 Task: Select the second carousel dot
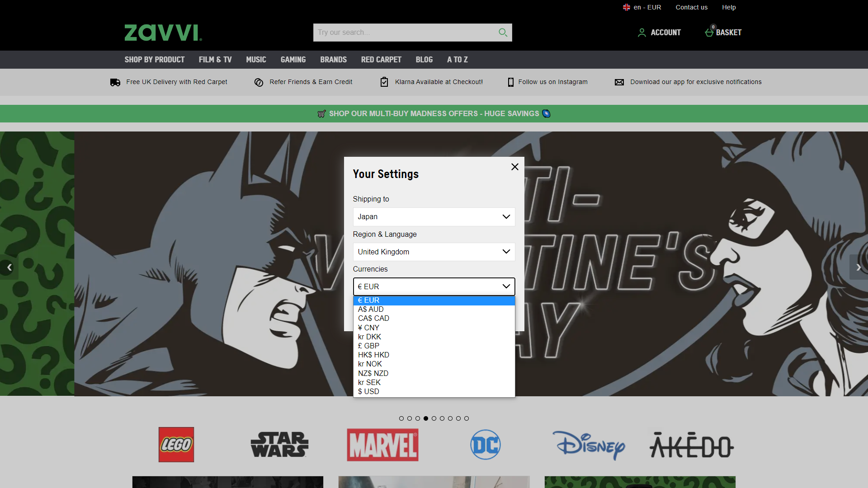410,418
